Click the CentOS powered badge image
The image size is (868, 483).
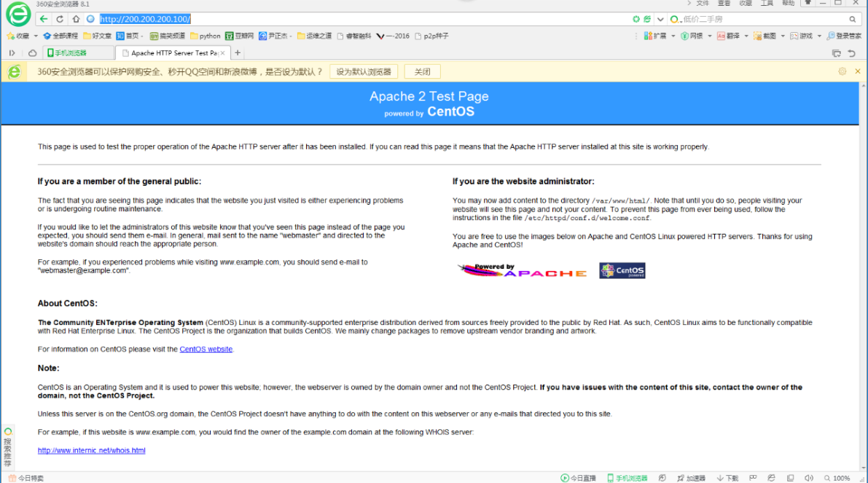coord(622,270)
